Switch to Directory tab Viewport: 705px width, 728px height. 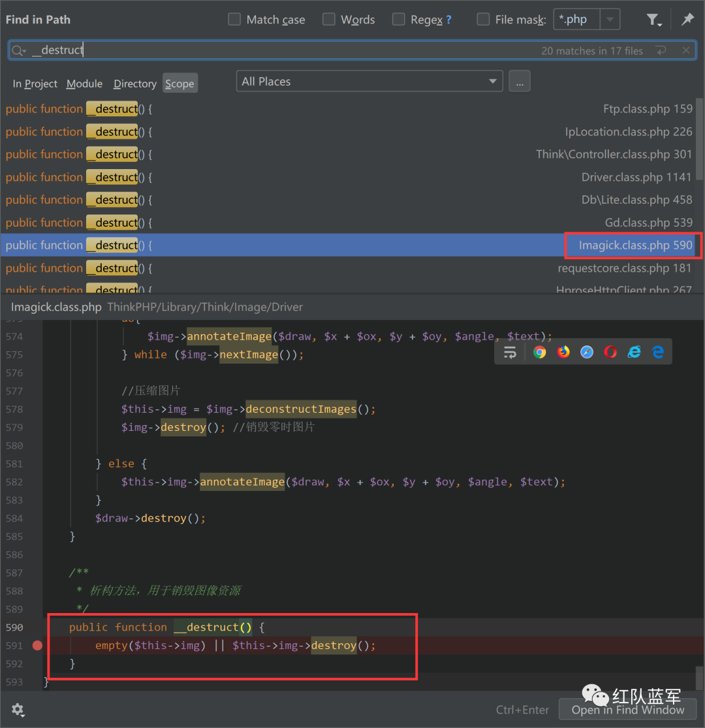[x=135, y=84]
